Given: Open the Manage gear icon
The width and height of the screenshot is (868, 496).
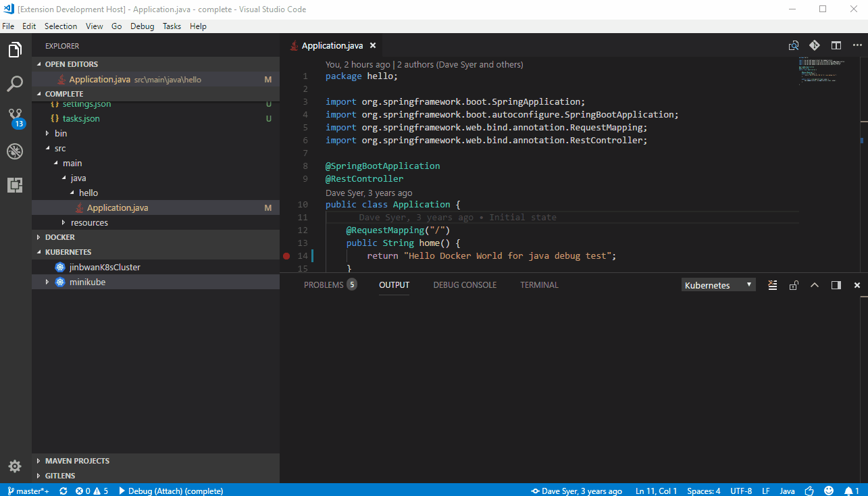Looking at the screenshot, I should click(x=15, y=466).
